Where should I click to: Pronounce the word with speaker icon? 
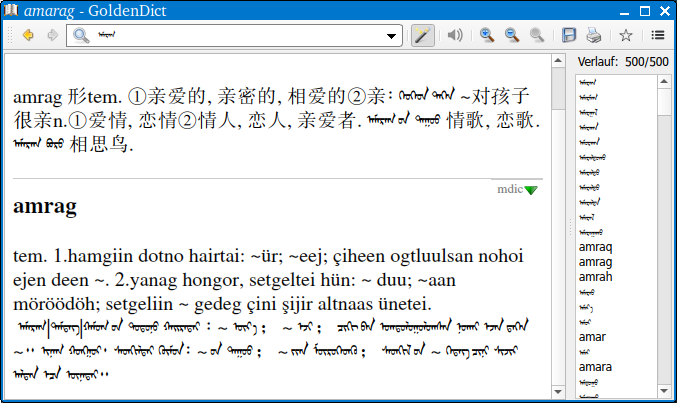pos(455,35)
